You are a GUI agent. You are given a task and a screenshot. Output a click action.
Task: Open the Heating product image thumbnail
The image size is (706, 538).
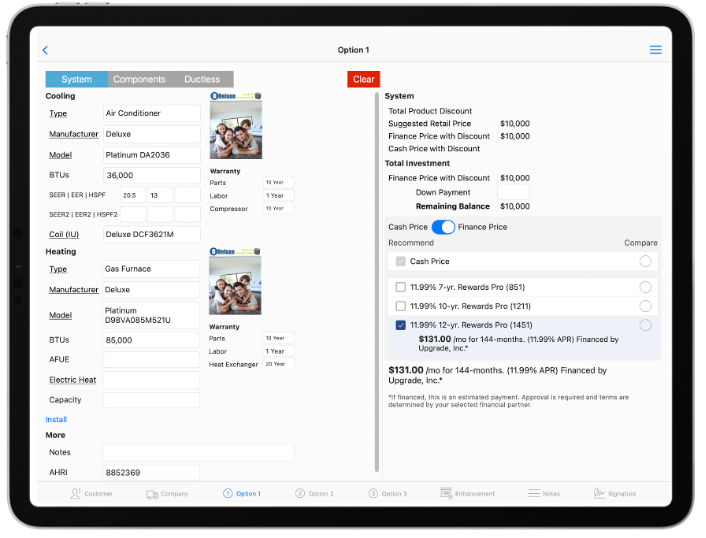pyautogui.click(x=235, y=281)
